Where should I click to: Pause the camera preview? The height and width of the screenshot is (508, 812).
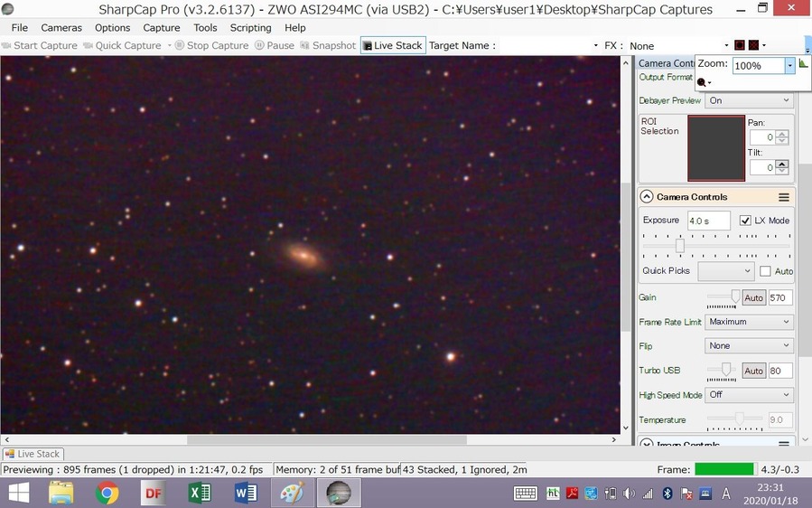coord(275,45)
